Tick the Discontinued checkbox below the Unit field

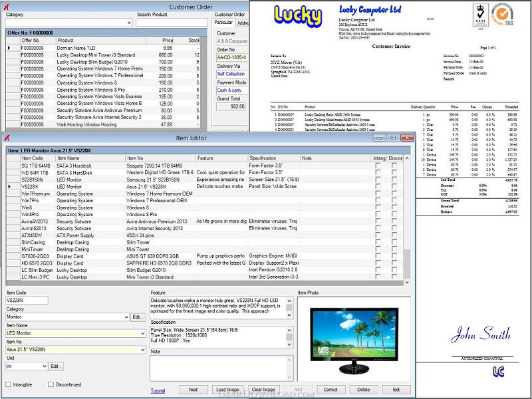(51, 384)
